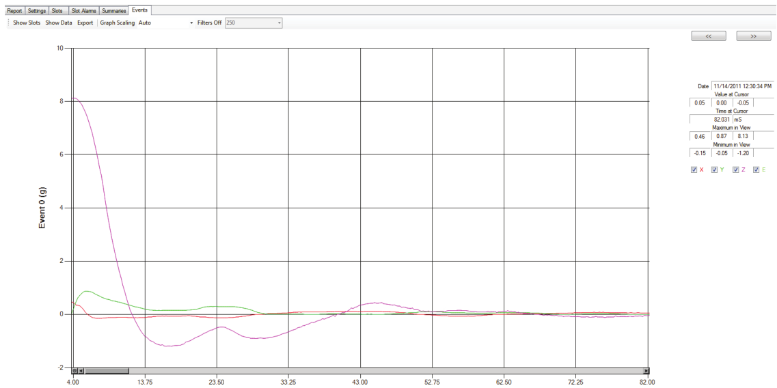
Task: Open the Summaries tab
Action: (x=113, y=10)
